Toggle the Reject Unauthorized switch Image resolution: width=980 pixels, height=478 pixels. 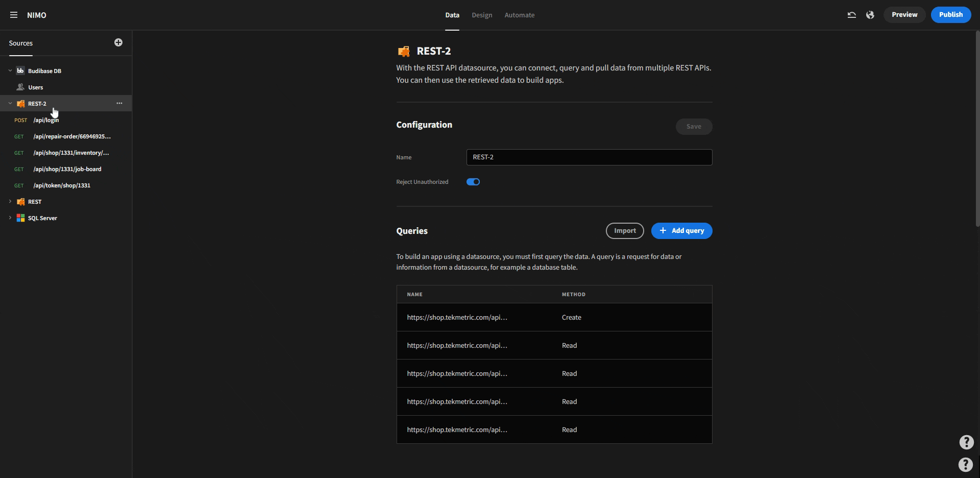tap(473, 182)
